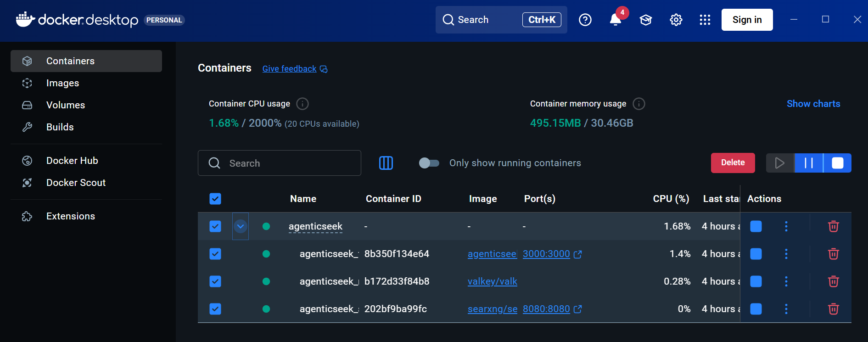This screenshot has height=342, width=868.
Task: Stop container 8b350f134e64
Action: point(756,254)
